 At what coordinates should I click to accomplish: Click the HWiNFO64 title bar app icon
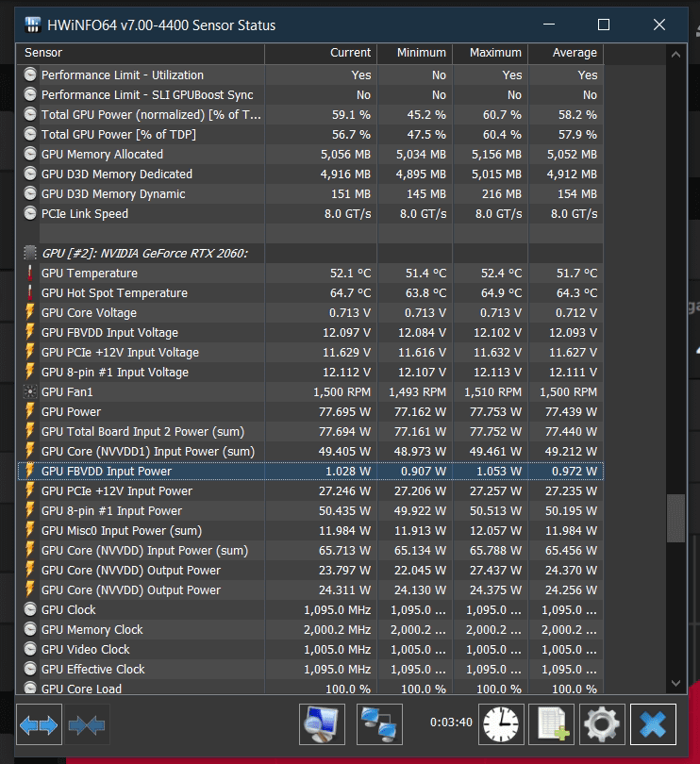[x=33, y=25]
